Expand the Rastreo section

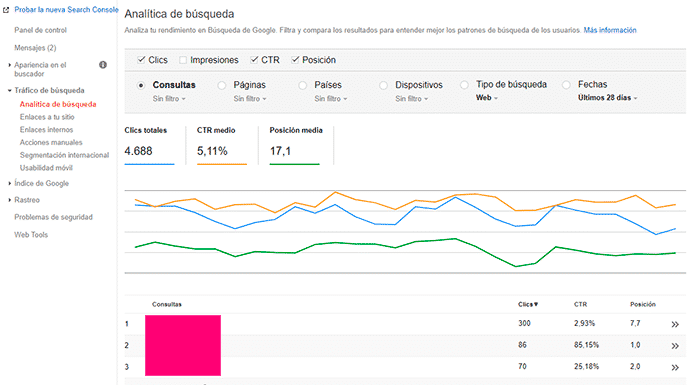[x=10, y=200]
